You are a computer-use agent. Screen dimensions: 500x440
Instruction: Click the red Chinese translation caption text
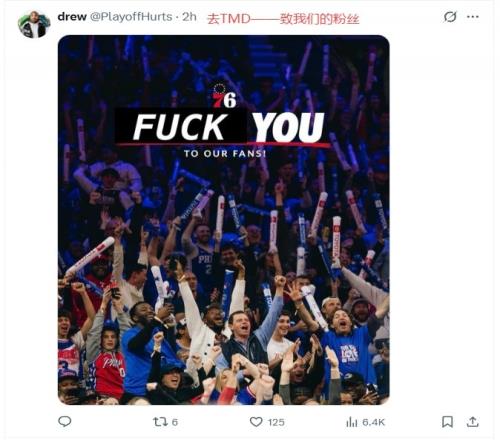click(283, 19)
